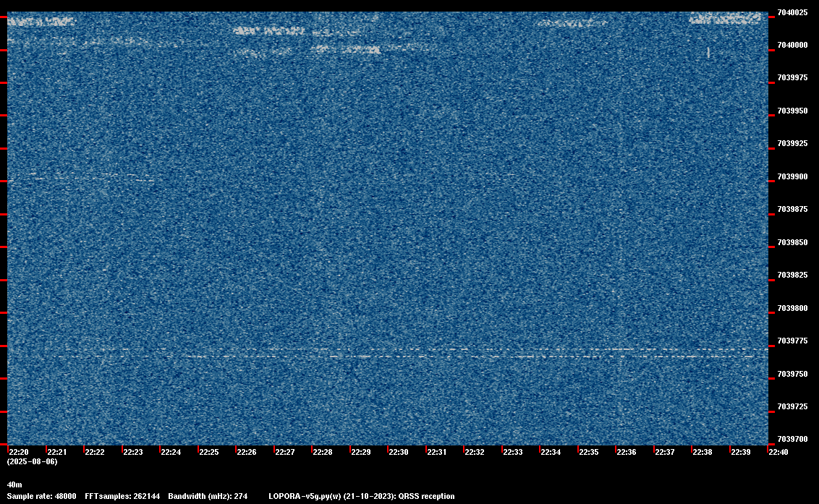Click the 7039825 frequency label
The height and width of the screenshot is (504, 819).
click(792, 276)
